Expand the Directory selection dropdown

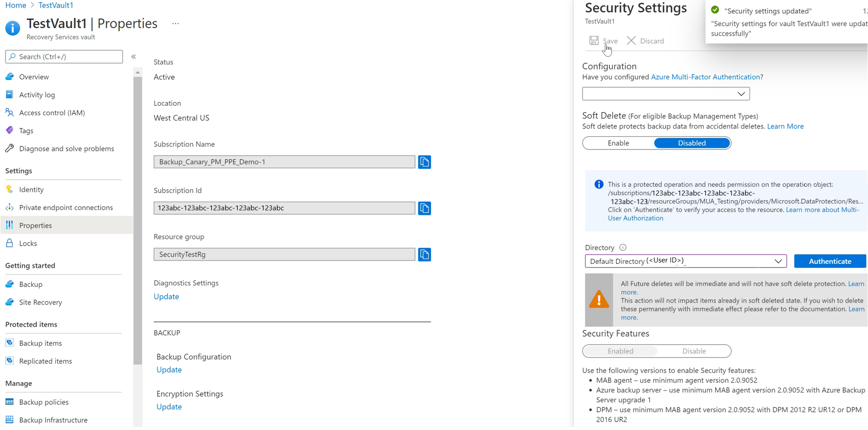pos(778,261)
